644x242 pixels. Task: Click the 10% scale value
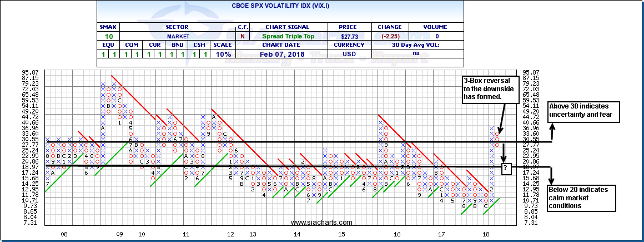coord(223,54)
